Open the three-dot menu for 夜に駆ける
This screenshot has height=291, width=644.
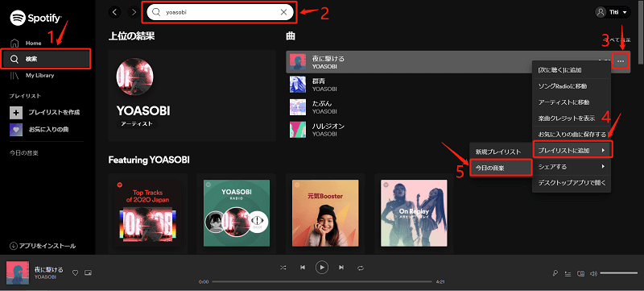(620, 61)
